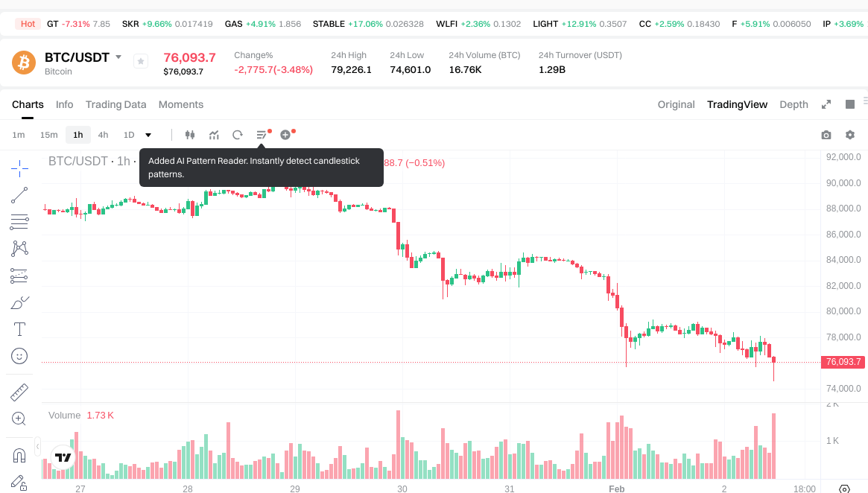The image size is (868, 493).
Task: Select the 4h timeframe
Action: 103,135
